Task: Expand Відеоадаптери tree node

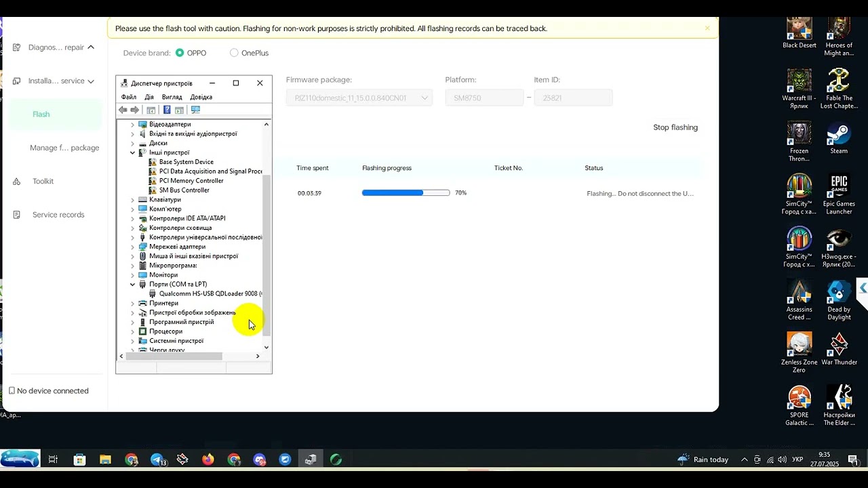Action: [133, 125]
